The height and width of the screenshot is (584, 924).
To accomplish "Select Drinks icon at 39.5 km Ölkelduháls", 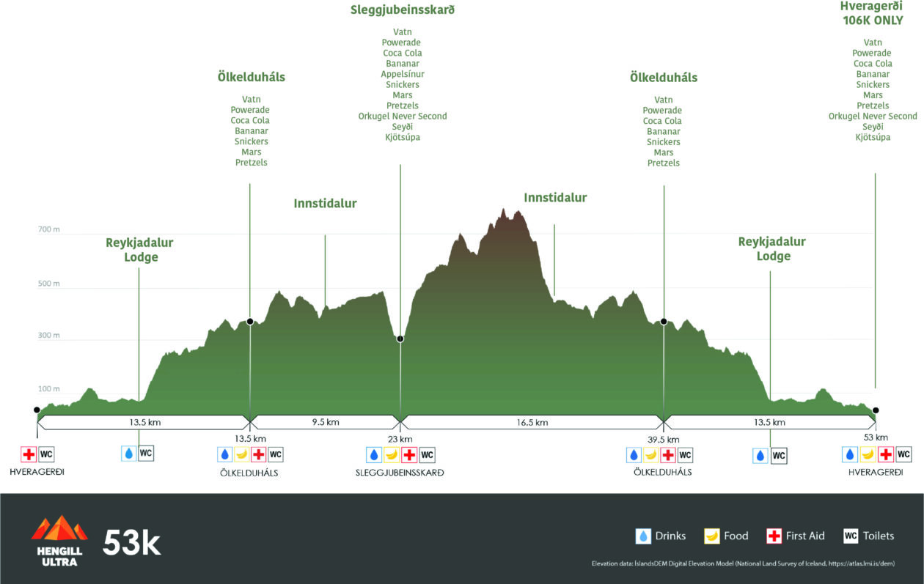I will pyautogui.click(x=633, y=456).
